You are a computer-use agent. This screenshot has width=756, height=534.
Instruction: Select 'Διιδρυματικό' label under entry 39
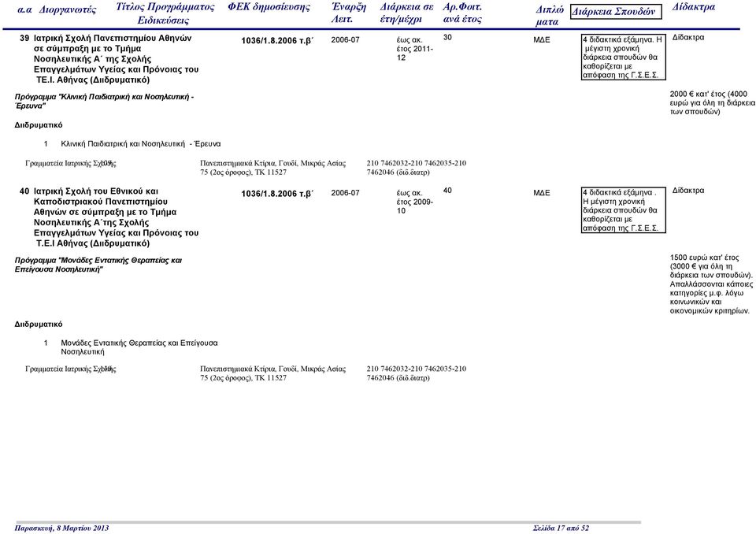[39, 125]
